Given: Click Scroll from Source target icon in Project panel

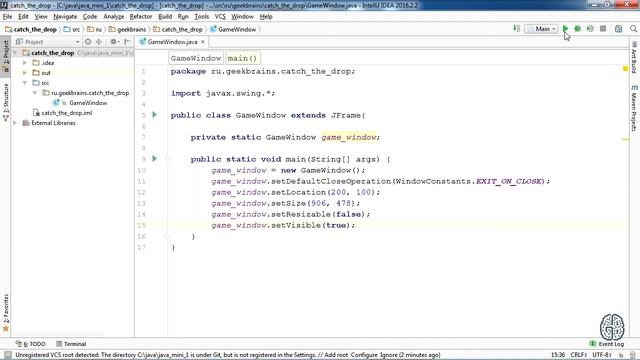Looking at the screenshot, I should point(88,42).
